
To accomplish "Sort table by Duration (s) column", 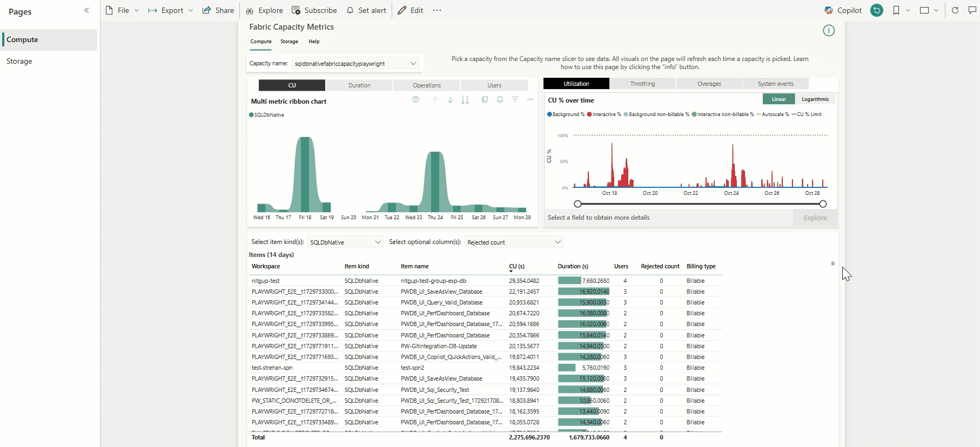I will 573,266.
